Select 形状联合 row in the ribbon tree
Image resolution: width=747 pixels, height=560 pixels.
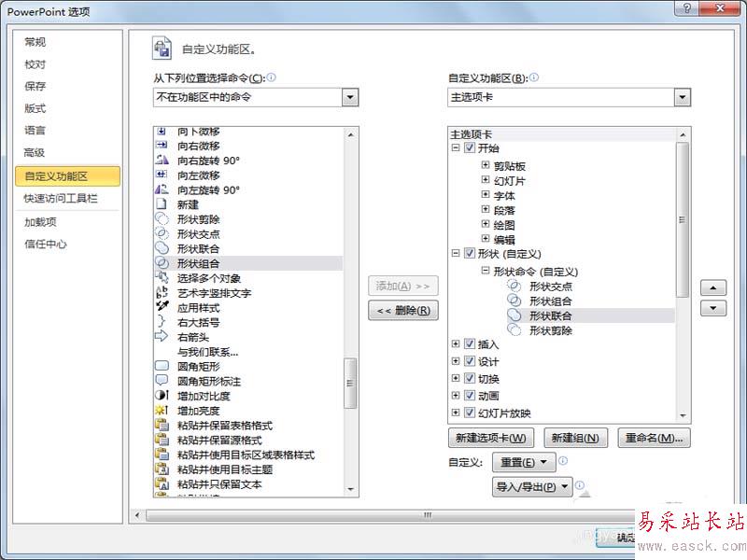pyautogui.click(x=590, y=315)
